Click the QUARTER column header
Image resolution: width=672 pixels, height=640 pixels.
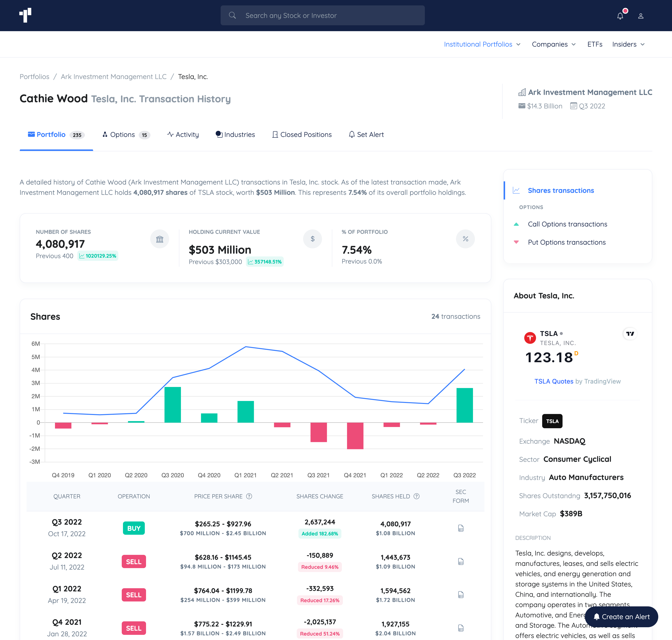click(67, 497)
